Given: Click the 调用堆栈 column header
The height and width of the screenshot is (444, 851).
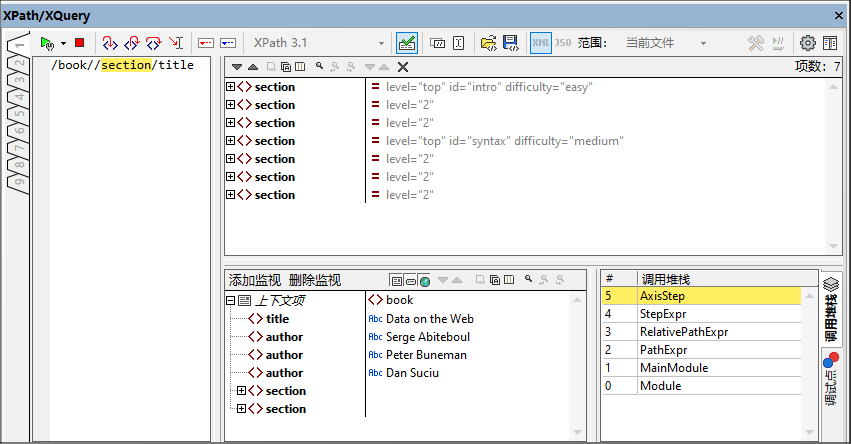Looking at the screenshot, I should (727, 279).
